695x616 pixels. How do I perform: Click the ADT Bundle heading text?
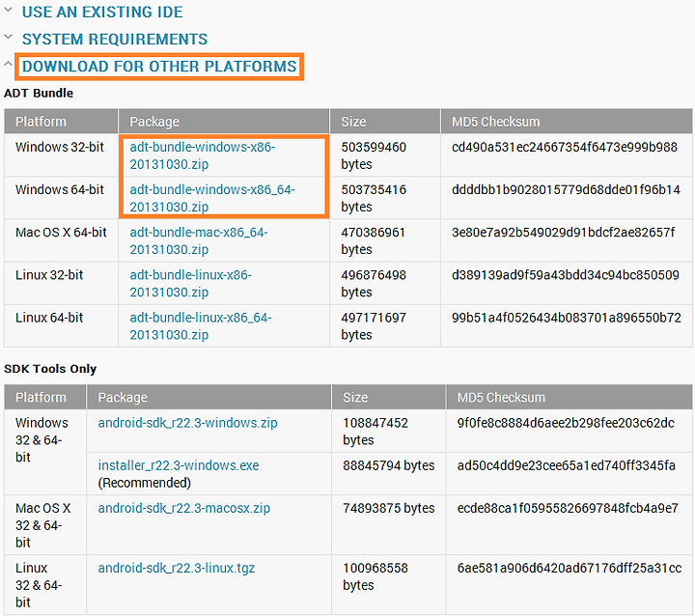click(x=39, y=93)
